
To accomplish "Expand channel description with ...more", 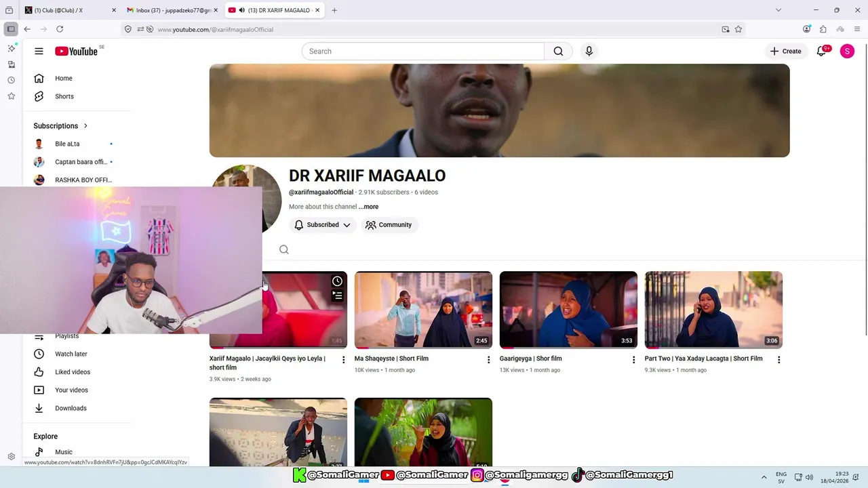I will (369, 207).
